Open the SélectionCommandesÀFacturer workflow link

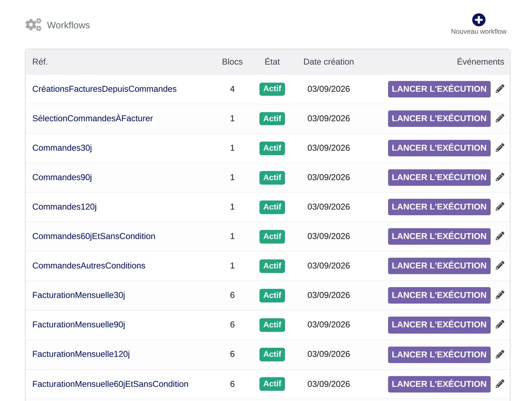(x=93, y=118)
